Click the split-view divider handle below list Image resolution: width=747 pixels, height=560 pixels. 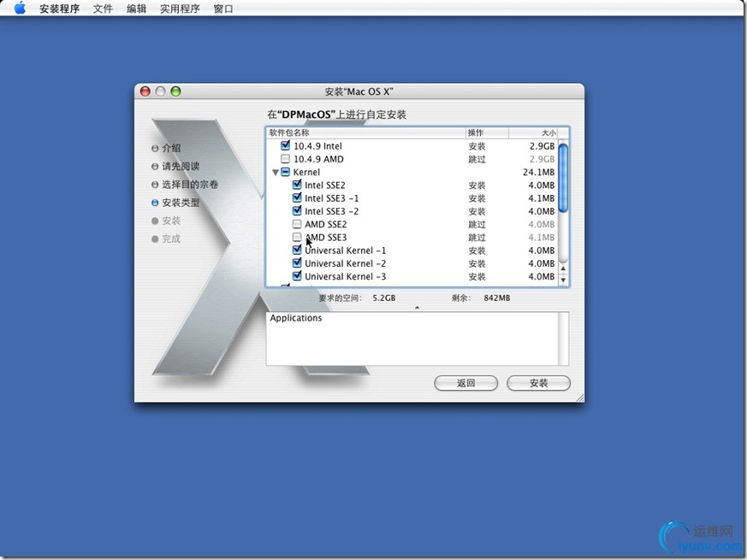point(417,308)
